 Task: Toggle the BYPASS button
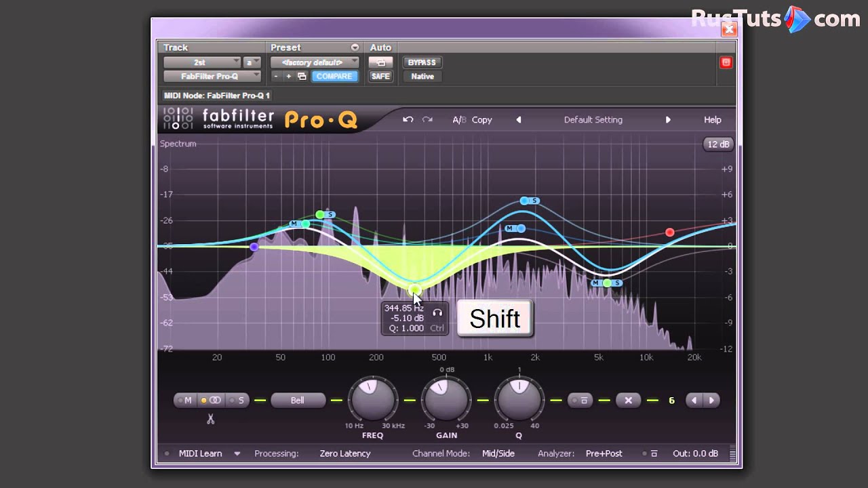[422, 62]
